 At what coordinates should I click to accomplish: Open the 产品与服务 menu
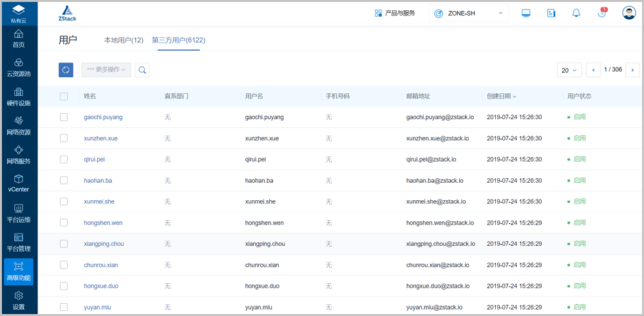[x=395, y=14]
